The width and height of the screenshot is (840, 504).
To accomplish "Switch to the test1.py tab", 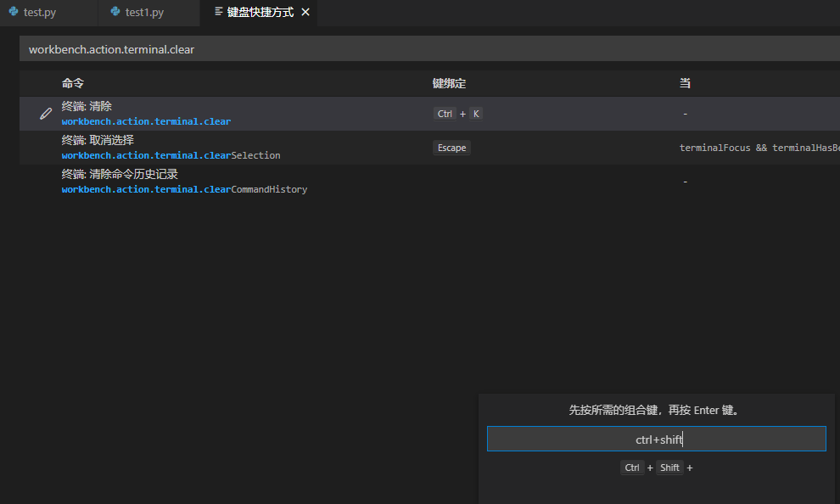I will 140,13.
